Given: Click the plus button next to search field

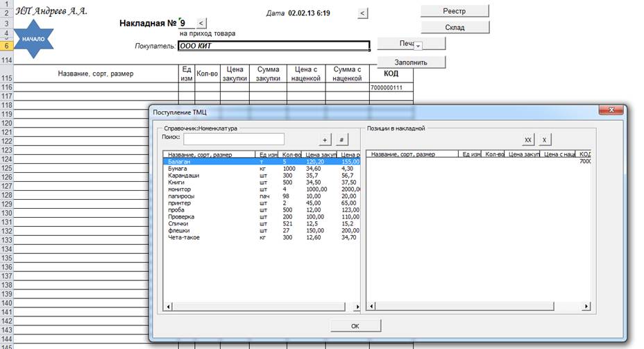Looking at the screenshot, I should (x=325, y=139).
